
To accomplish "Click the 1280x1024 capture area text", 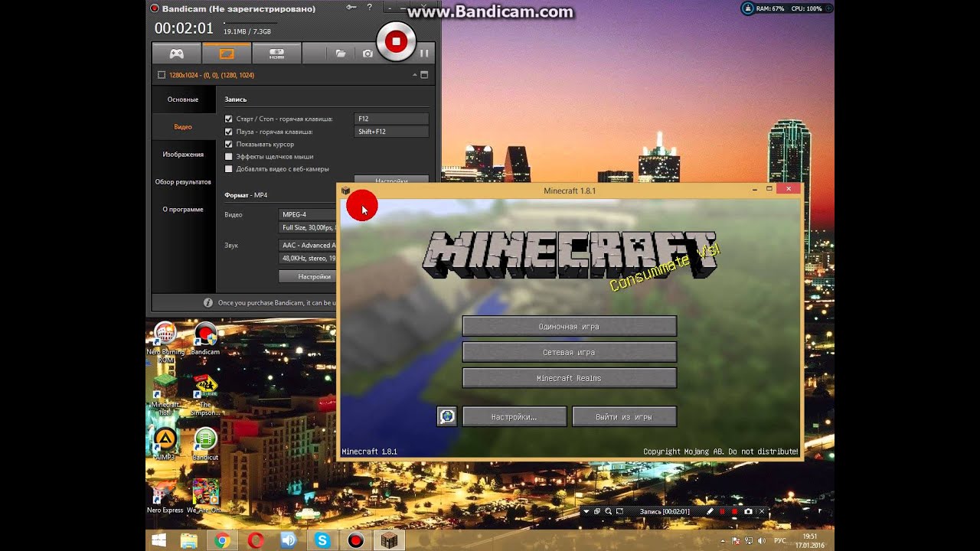I will tap(212, 75).
